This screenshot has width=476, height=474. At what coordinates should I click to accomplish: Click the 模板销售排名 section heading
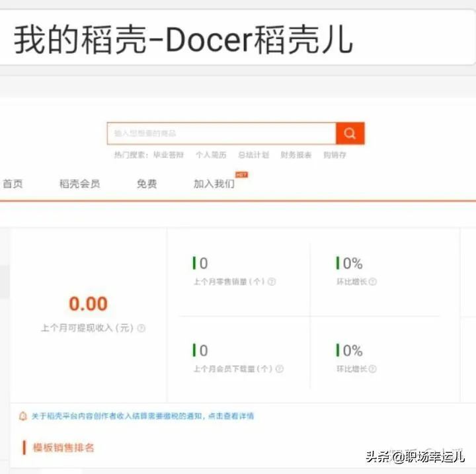coord(63,448)
